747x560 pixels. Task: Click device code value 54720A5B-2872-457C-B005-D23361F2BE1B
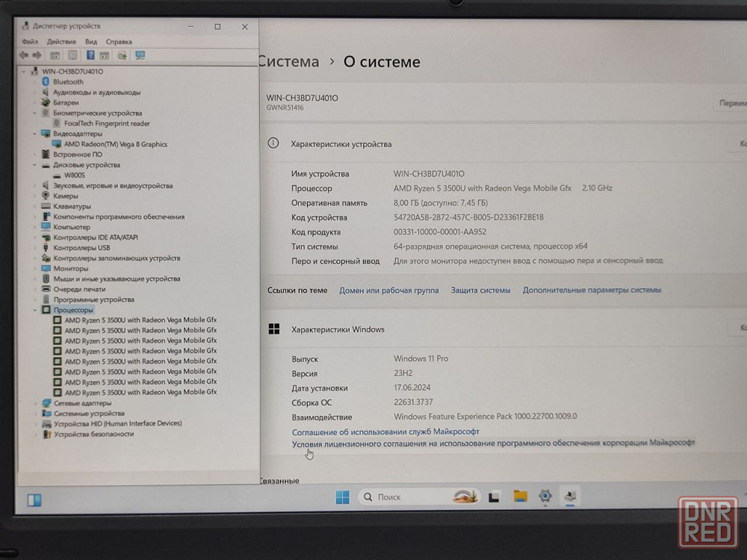tap(468, 217)
